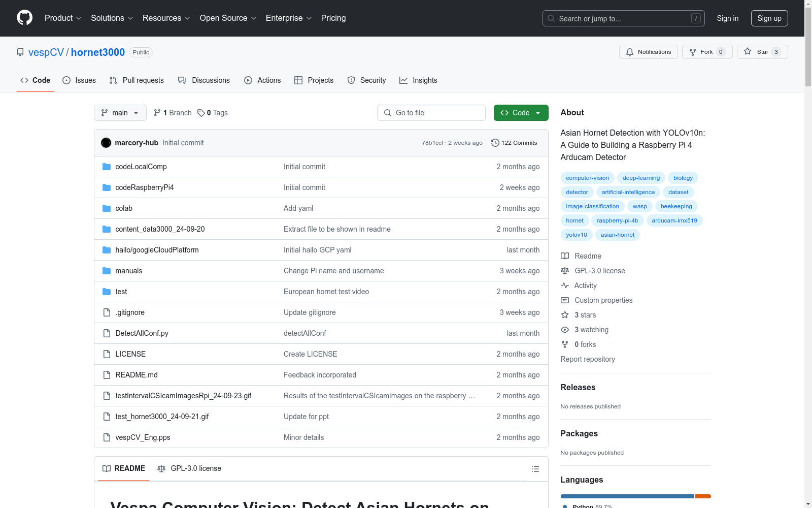The width and height of the screenshot is (812, 508).
Task: Select the GPL-3.0 license tab below files
Action: (x=189, y=468)
